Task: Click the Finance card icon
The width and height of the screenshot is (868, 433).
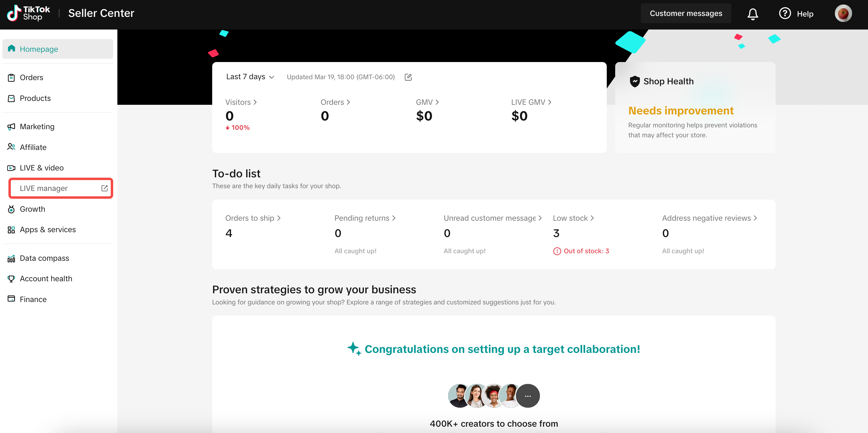Action: coord(11,299)
